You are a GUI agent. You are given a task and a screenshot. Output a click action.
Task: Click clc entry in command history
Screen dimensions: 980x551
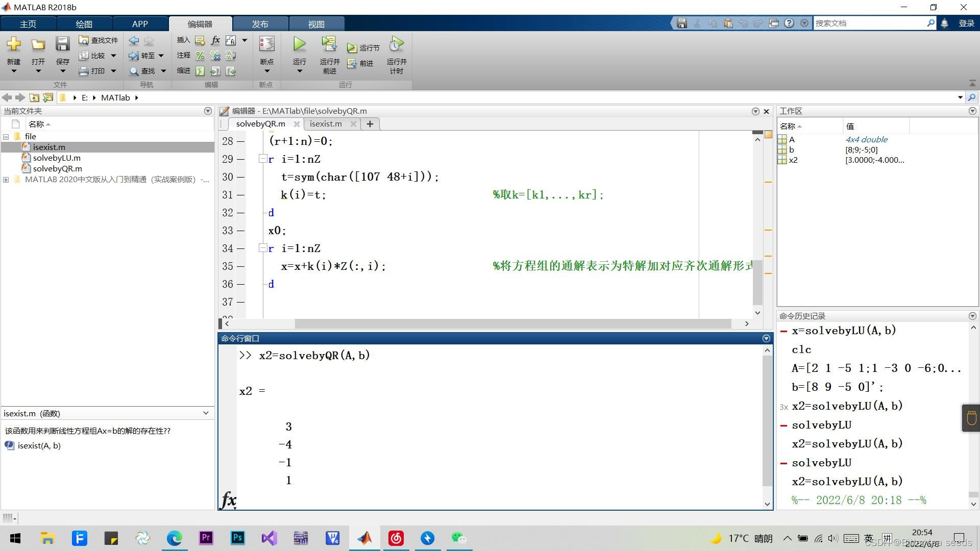[x=801, y=350]
